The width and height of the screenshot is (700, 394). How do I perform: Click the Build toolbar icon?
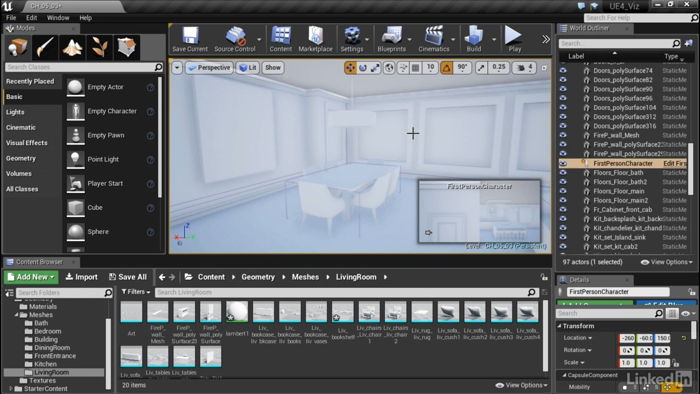(x=474, y=39)
